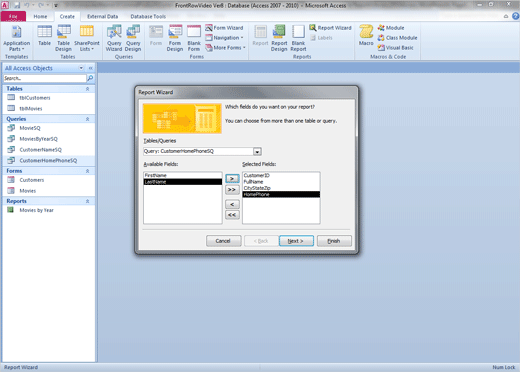Collapse the Queries group
Screen dimensions: 520x372
[87, 119]
